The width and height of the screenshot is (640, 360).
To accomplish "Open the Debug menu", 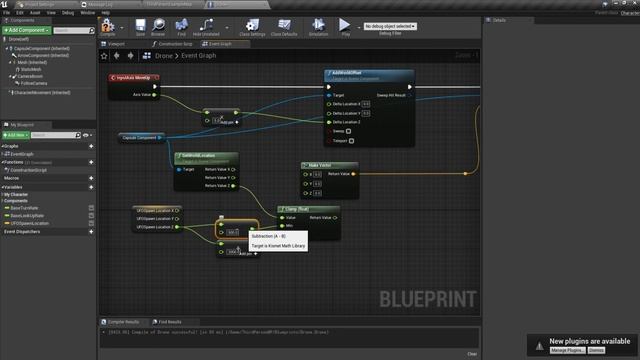I will 68,13.
